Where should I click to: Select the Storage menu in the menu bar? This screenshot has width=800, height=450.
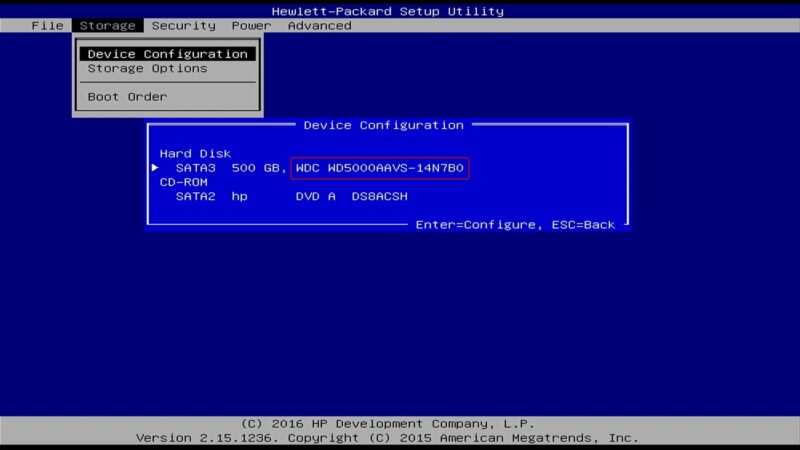(x=107, y=26)
